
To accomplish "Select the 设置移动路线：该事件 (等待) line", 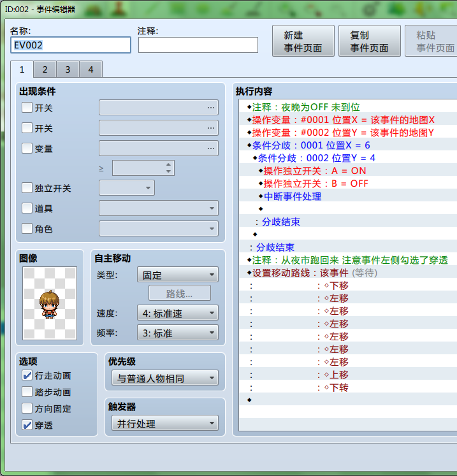I will pos(348,273).
